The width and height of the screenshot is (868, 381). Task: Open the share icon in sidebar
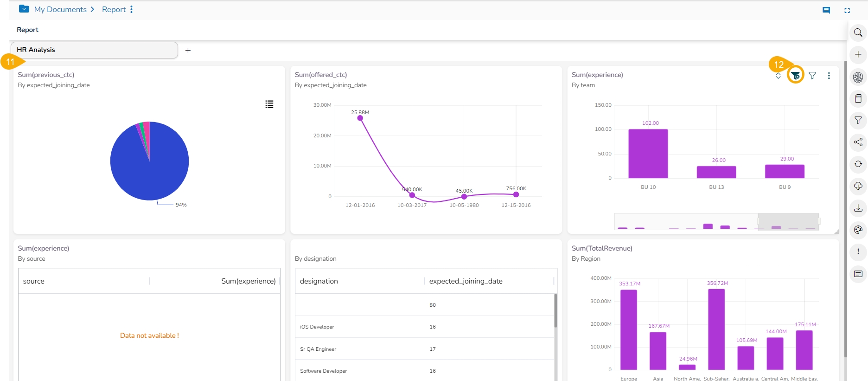coord(858,142)
